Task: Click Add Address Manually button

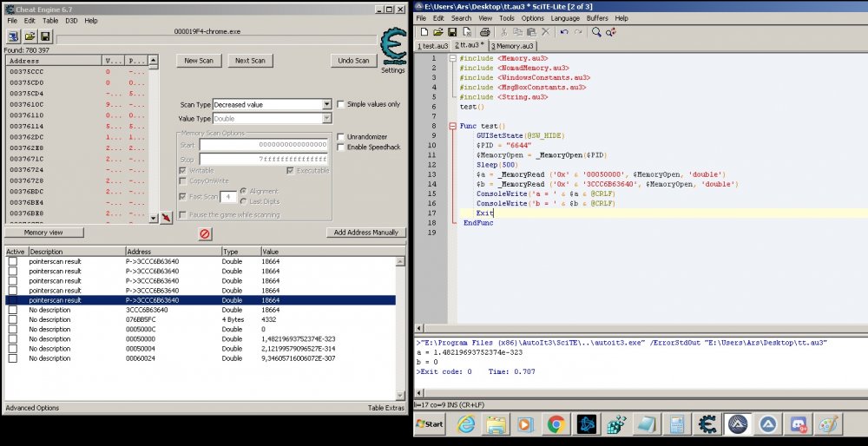Action: point(366,233)
